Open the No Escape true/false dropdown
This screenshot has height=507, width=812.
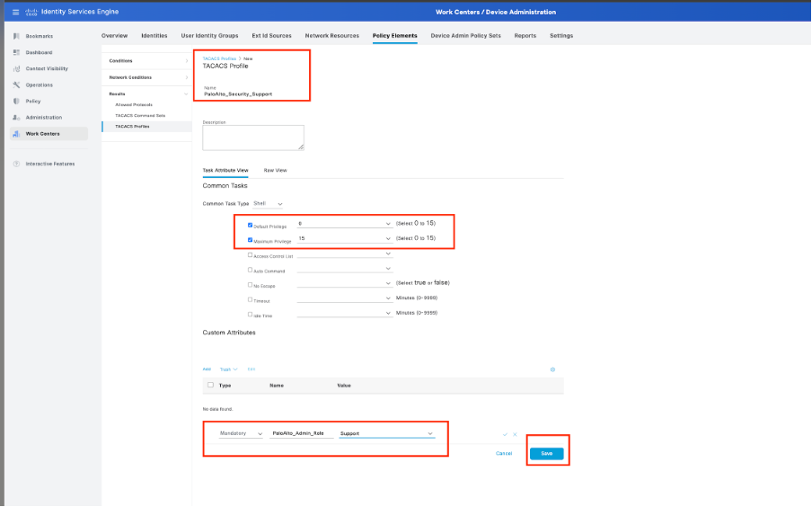point(344,283)
